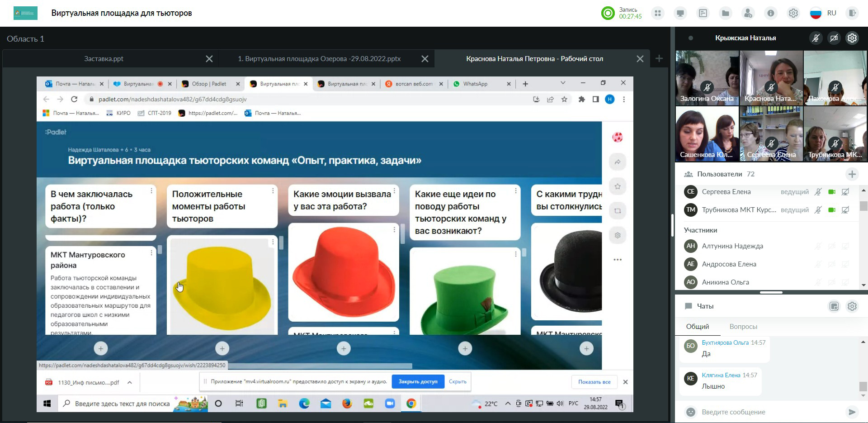Switch to Общий chat tab
The height and width of the screenshot is (423, 868).
click(x=698, y=327)
